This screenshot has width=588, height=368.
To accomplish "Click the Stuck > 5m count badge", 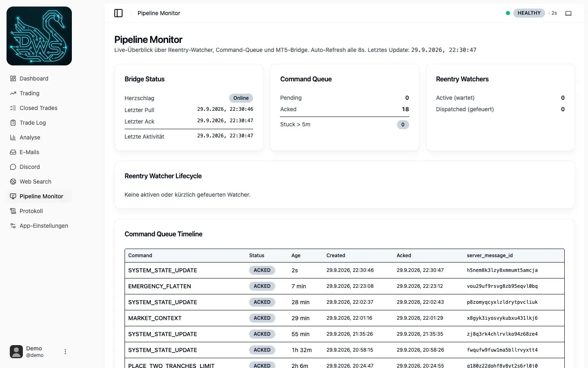I will click(x=403, y=125).
